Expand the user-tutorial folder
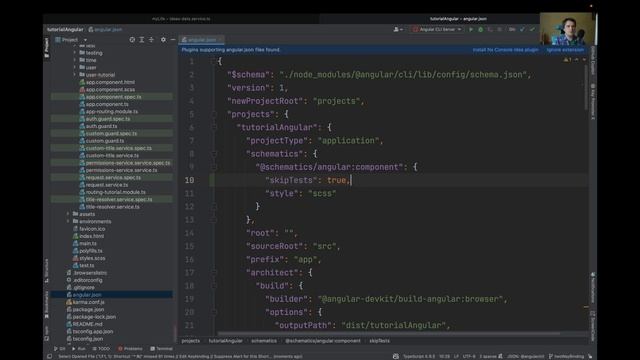Image resolution: width=640 pixels, height=360 pixels. pos(75,75)
